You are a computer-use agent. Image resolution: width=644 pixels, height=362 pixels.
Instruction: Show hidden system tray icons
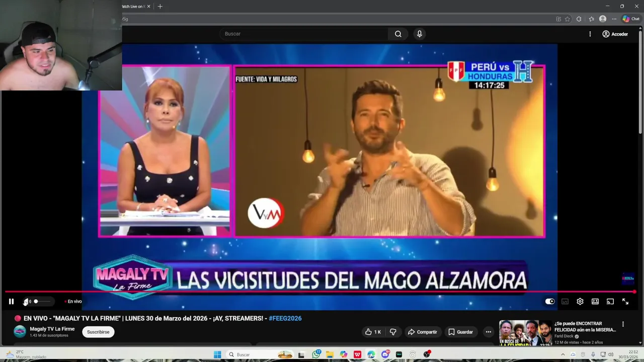coord(562,354)
